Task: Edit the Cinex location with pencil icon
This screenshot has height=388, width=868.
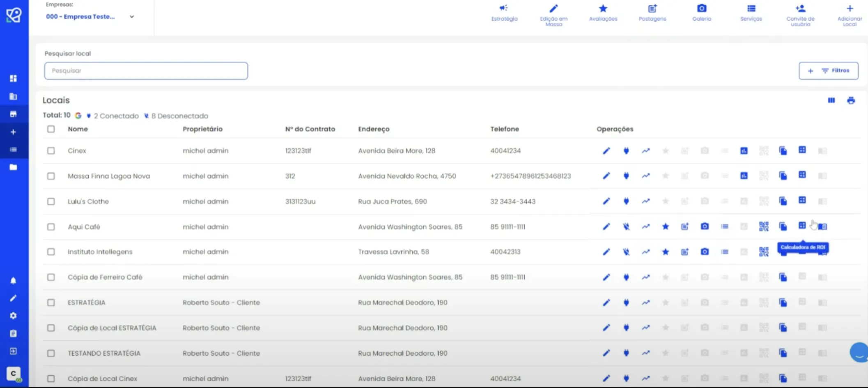Action: 606,151
